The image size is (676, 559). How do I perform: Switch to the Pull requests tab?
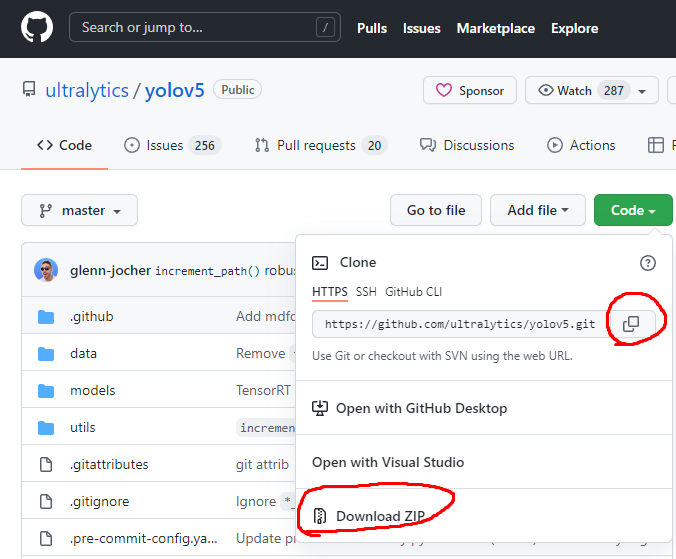tap(320, 145)
